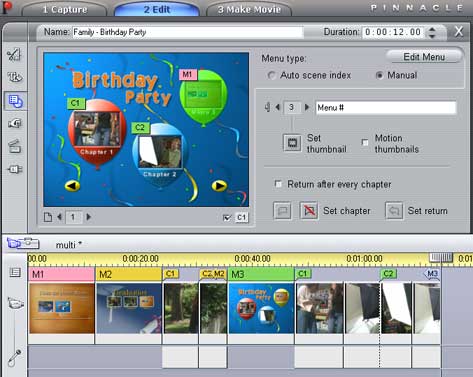Click the green C2 chapter flag
Viewport: 473px width, 377px height.
tap(389, 274)
